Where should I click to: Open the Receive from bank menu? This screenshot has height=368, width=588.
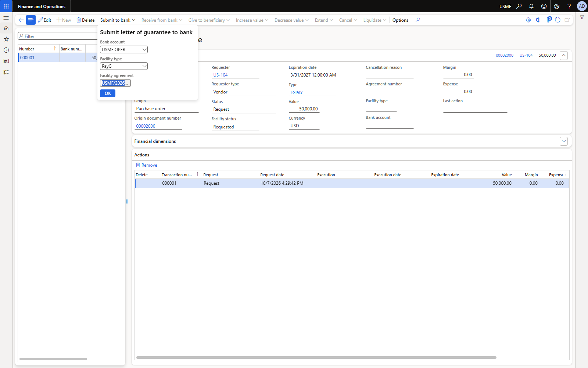pos(162,20)
